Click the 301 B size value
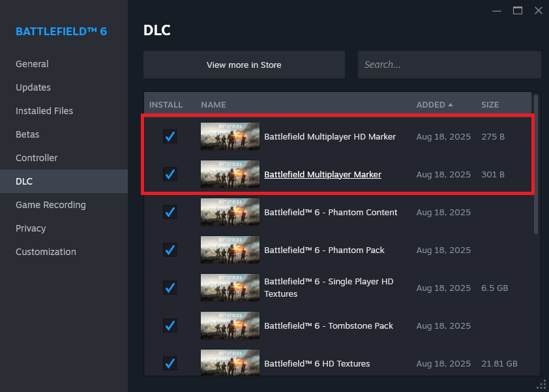This screenshot has width=549, height=392. pyautogui.click(x=493, y=174)
